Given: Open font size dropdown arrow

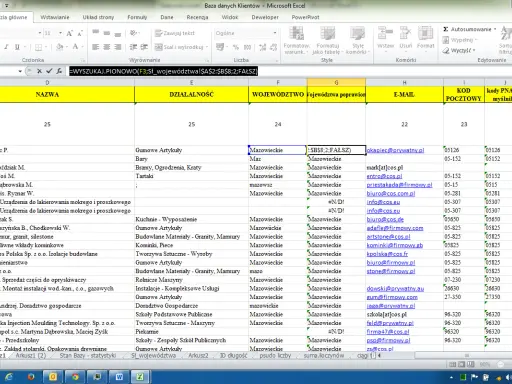Looking at the screenshot, I should tap(60, 33).
